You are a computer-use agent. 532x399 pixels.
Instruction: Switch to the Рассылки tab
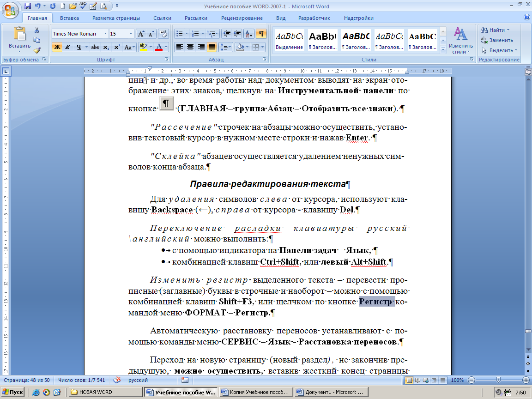click(196, 18)
